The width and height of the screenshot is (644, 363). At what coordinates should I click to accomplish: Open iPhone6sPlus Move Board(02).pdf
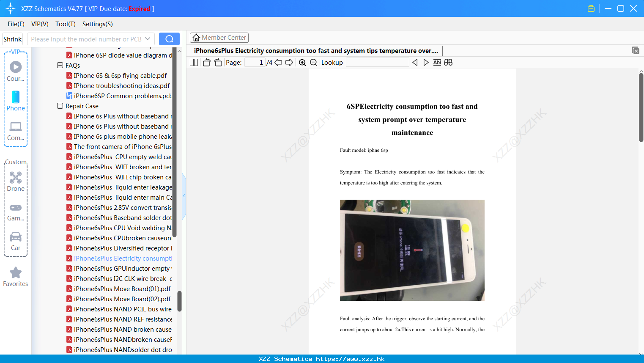(x=118, y=299)
